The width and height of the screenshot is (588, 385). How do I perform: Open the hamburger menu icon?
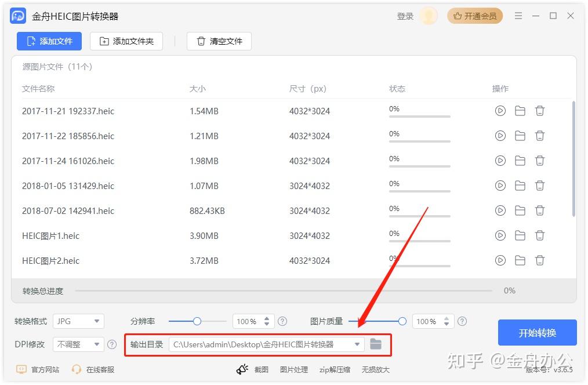518,16
